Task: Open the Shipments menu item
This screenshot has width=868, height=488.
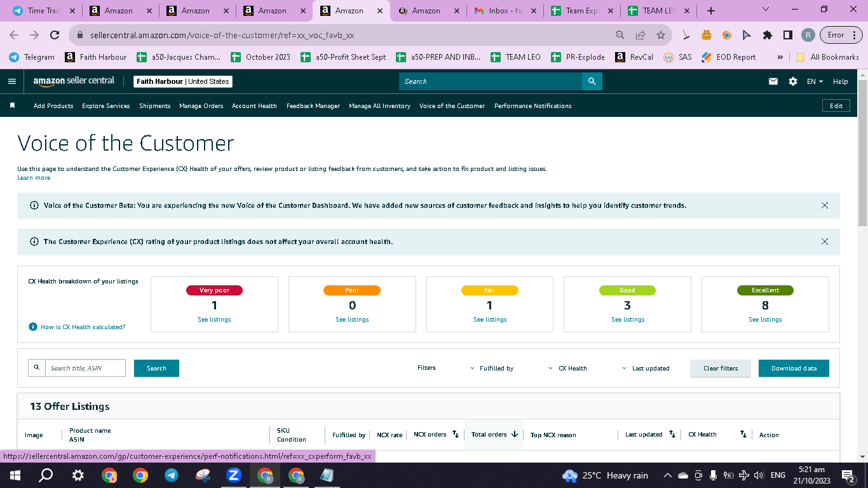Action: 155,106
